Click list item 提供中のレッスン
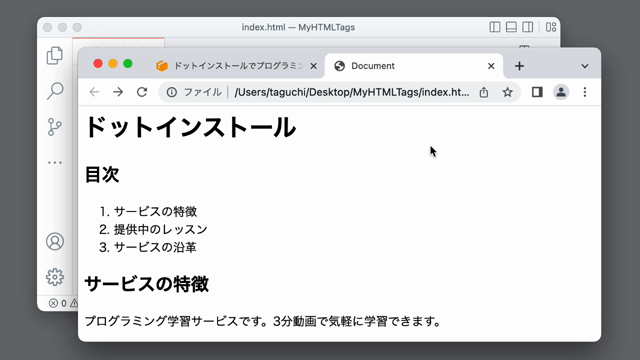Viewport: 640px width, 360px height. pos(160,229)
